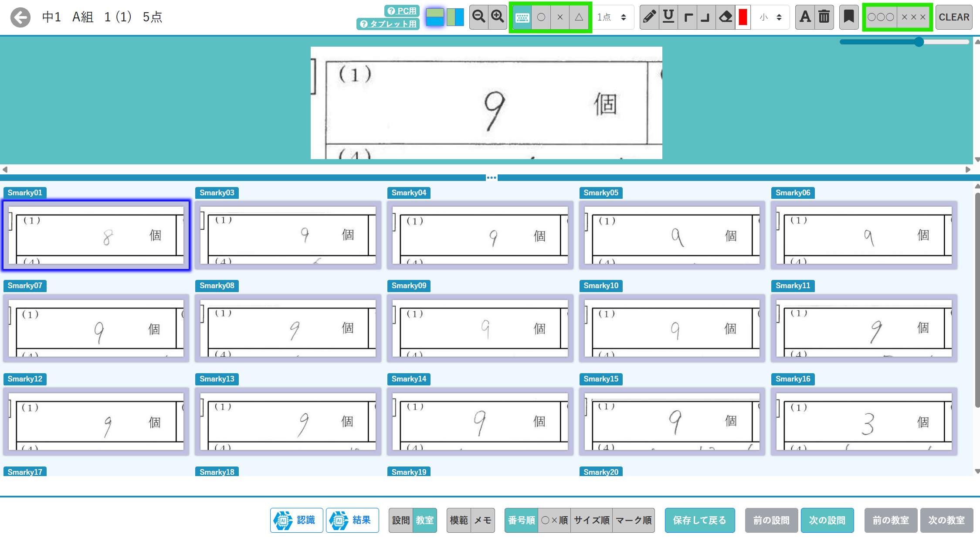
Task: Select the サイズ順 sort tab
Action: (591, 520)
